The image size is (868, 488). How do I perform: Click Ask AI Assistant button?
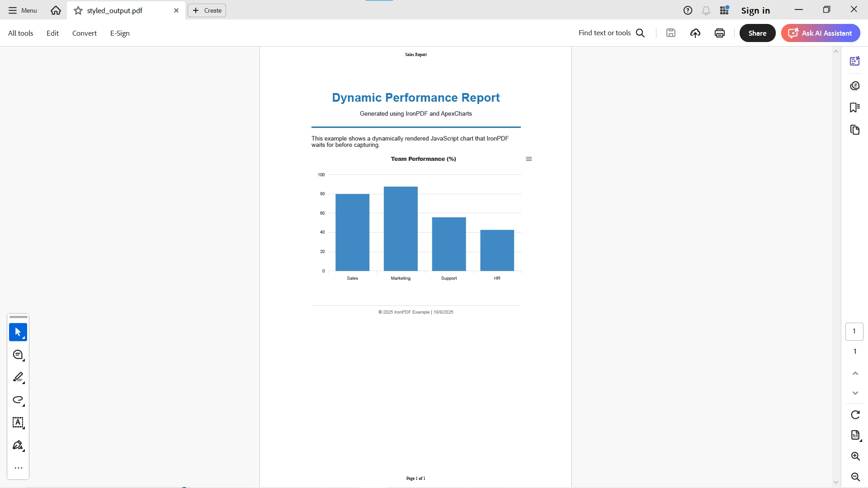(821, 33)
